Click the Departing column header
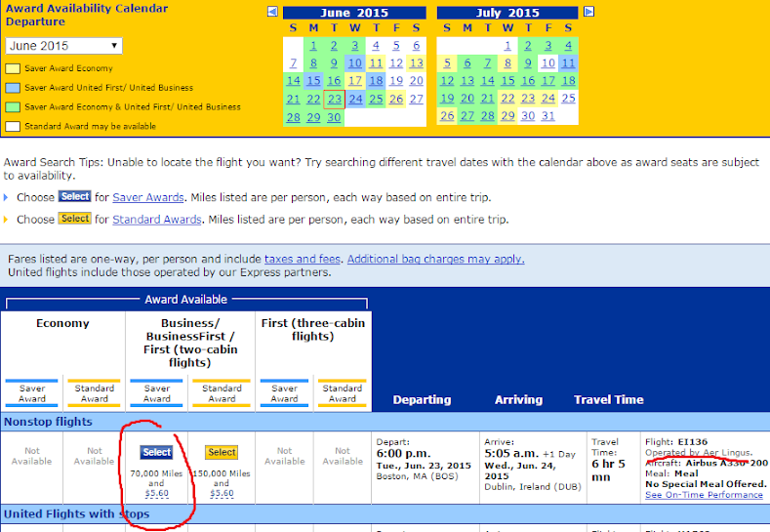The width and height of the screenshot is (770, 532). click(x=422, y=400)
